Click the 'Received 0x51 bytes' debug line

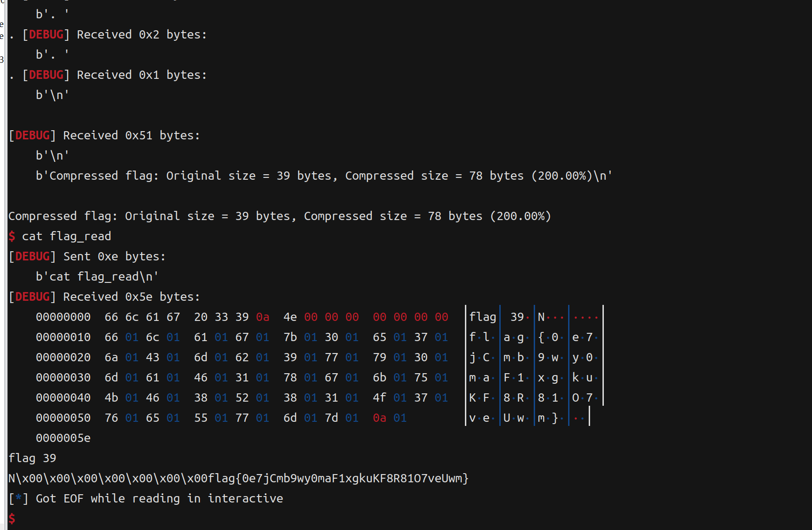pyautogui.click(x=105, y=135)
